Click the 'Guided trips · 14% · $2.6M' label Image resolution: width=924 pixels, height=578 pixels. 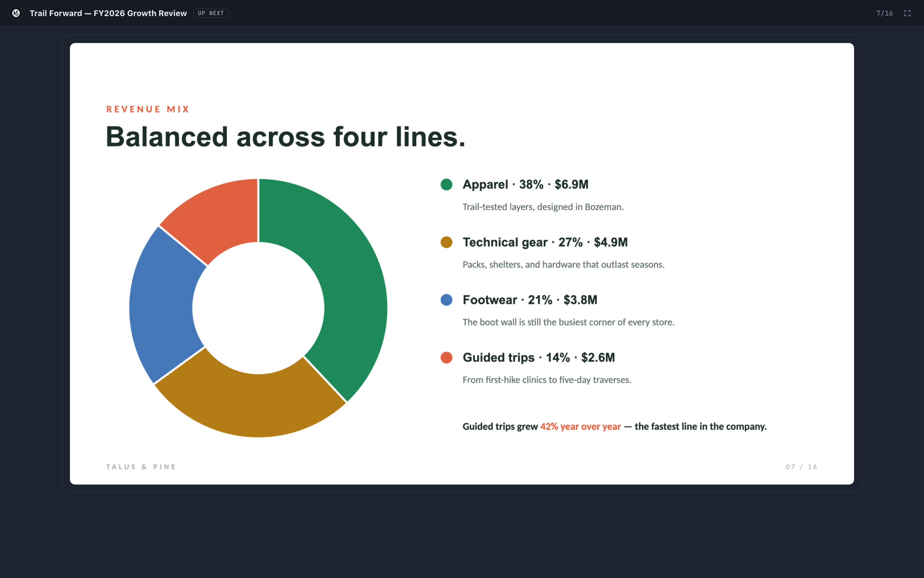(x=539, y=358)
